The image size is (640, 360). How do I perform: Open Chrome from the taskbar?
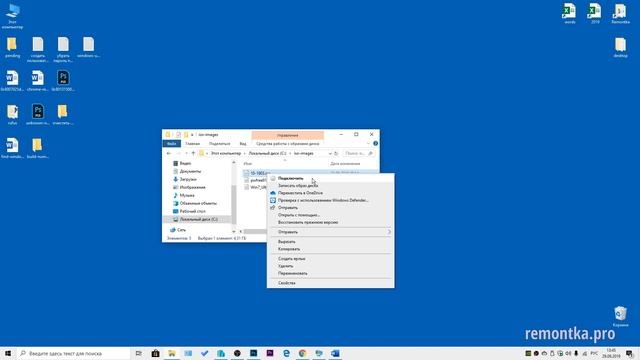pos(302,353)
